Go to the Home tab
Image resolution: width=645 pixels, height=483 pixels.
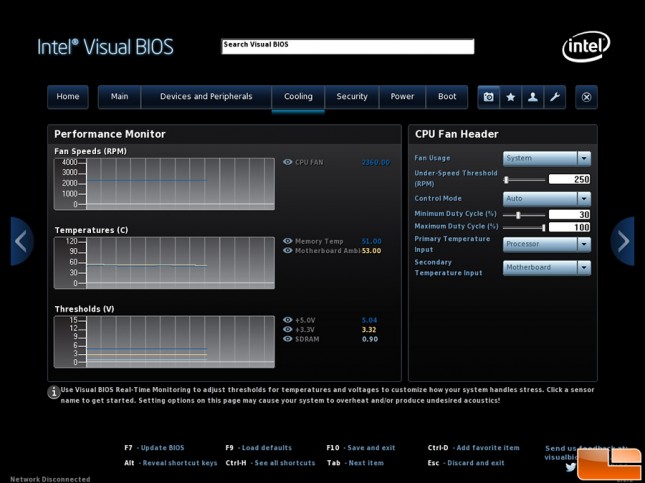pos(68,97)
